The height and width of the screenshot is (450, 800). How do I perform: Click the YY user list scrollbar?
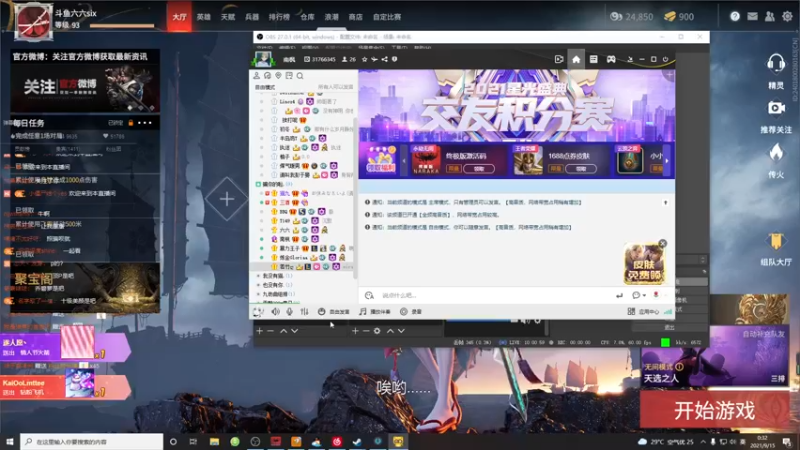pyautogui.click(x=355, y=199)
